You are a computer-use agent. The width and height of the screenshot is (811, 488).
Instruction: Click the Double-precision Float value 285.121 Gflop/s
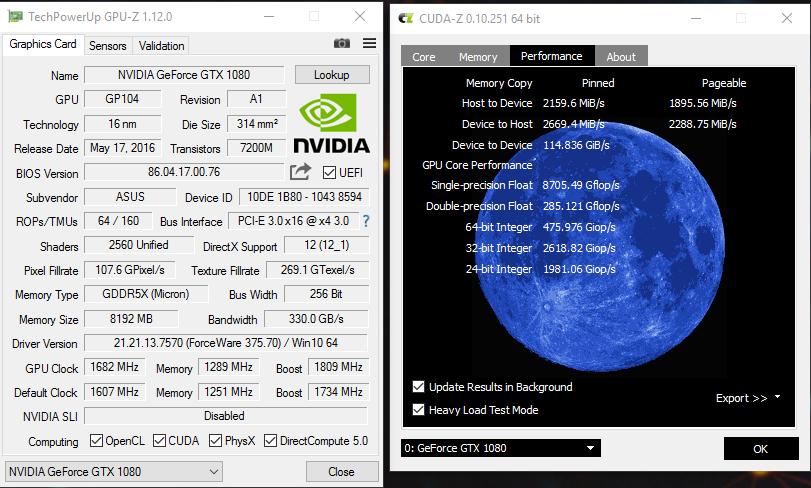(581, 206)
